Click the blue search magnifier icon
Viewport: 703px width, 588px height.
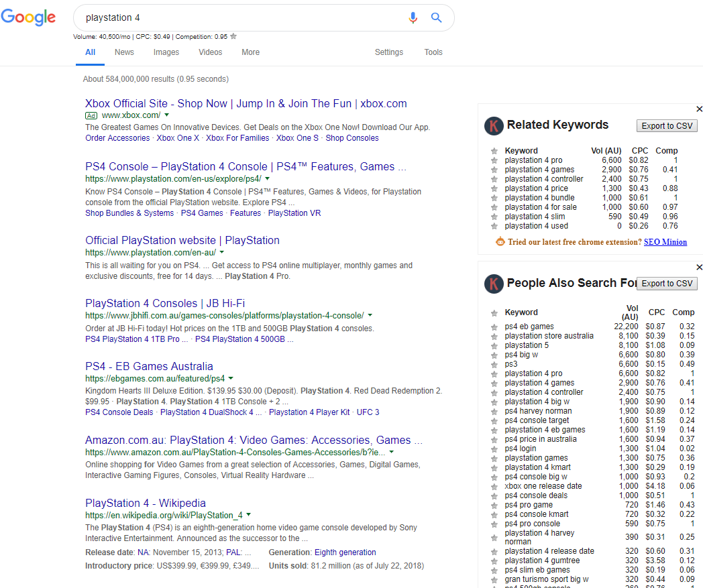tap(436, 17)
